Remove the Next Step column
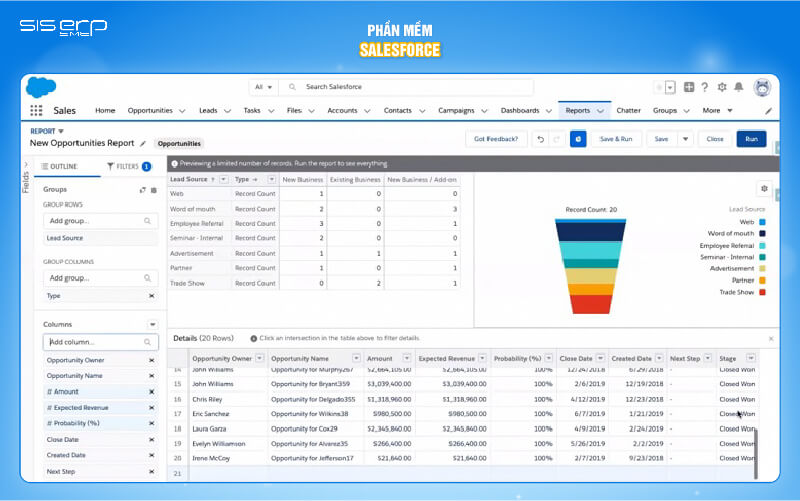This screenshot has width=800, height=501. click(x=152, y=471)
